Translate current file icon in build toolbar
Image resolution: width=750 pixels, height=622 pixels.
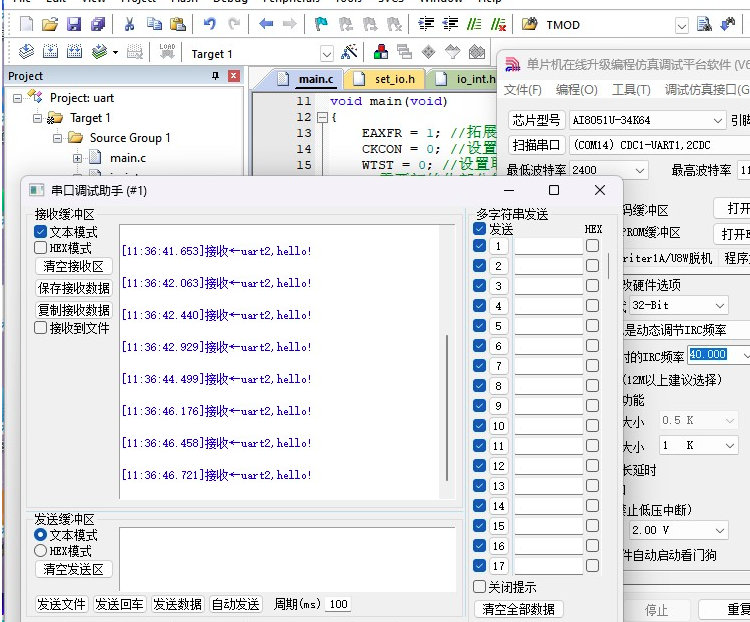(x=26, y=51)
